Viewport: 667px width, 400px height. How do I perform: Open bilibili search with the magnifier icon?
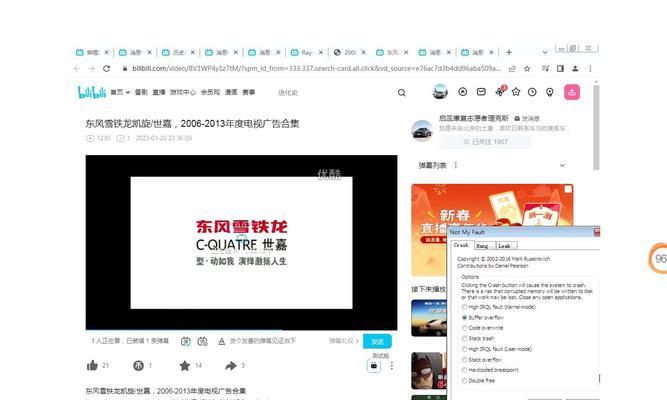(402, 92)
